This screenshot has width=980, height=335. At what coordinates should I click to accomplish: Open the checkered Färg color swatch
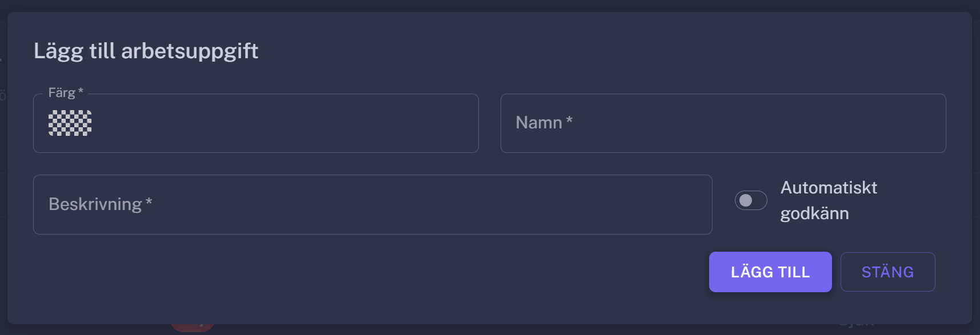click(70, 123)
